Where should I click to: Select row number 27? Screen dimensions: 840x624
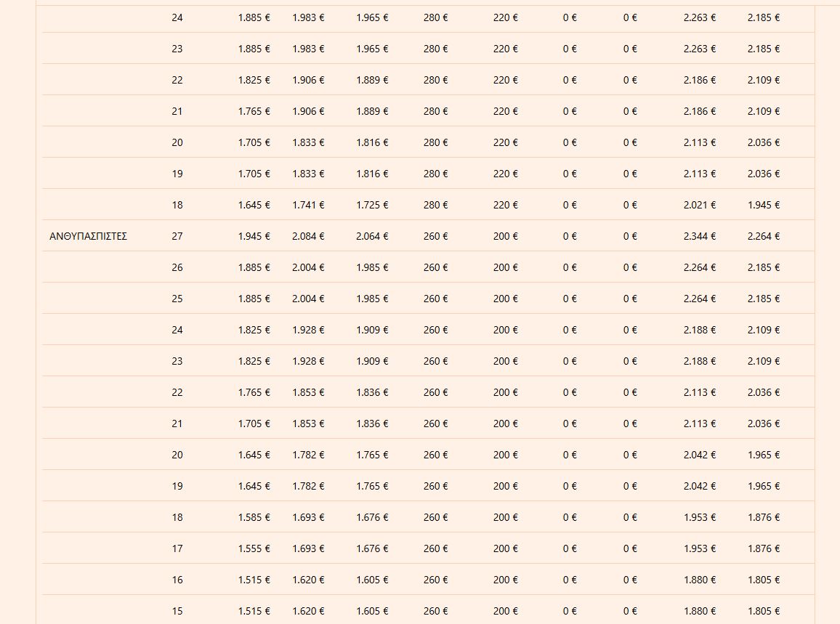[x=177, y=236]
